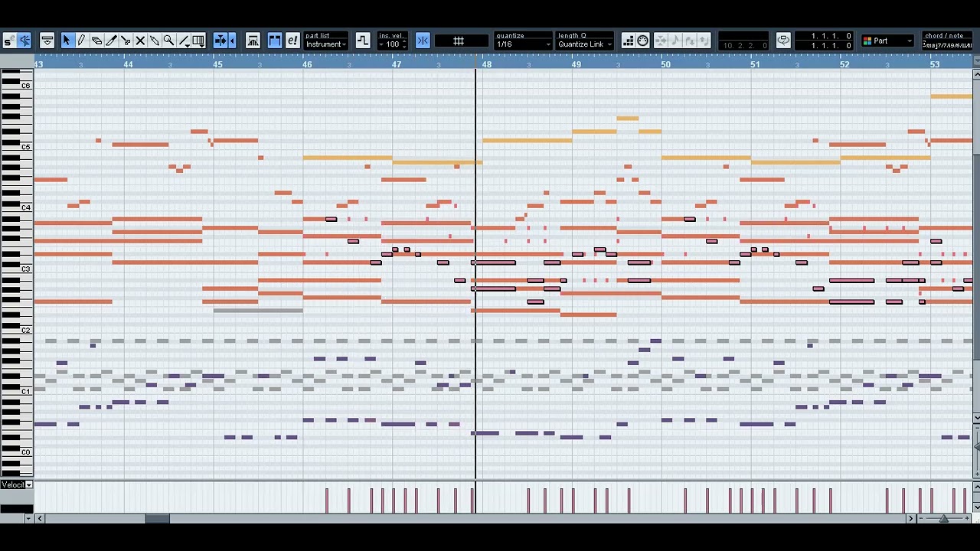Toggle Acoustic Feedback speaker icon
Viewport: 980px width, 551px height.
click(24, 41)
